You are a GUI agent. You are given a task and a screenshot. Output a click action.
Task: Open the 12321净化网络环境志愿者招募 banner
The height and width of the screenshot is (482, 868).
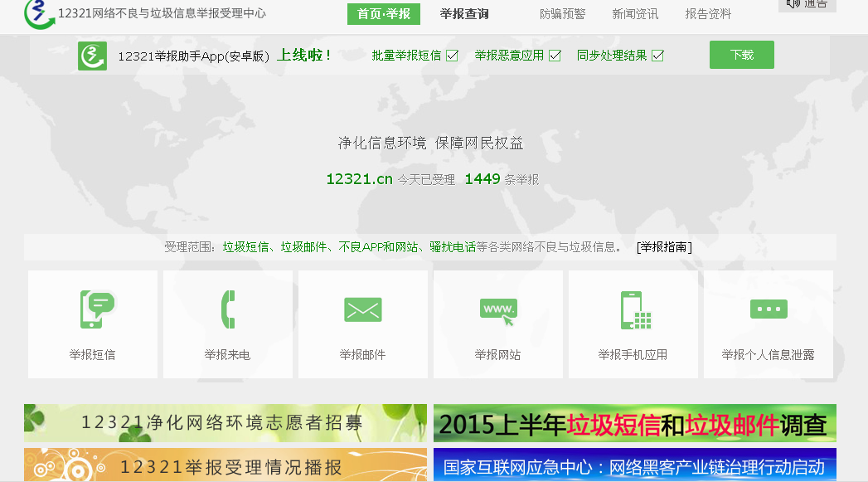225,423
